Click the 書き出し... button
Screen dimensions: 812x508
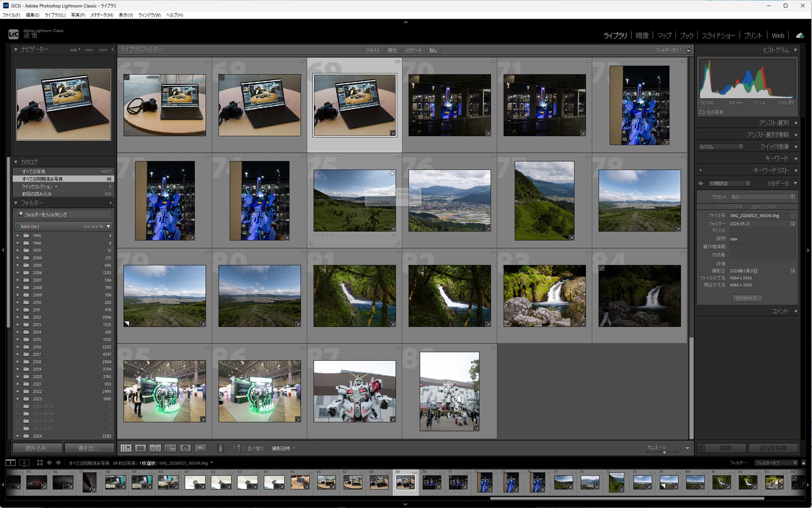pyautogui.click(x=89, y=448)
